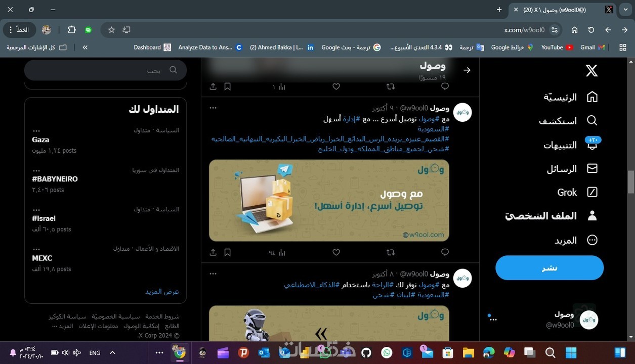
Task: Open WhatsApp from the taskbar
Action: point(387,352)
